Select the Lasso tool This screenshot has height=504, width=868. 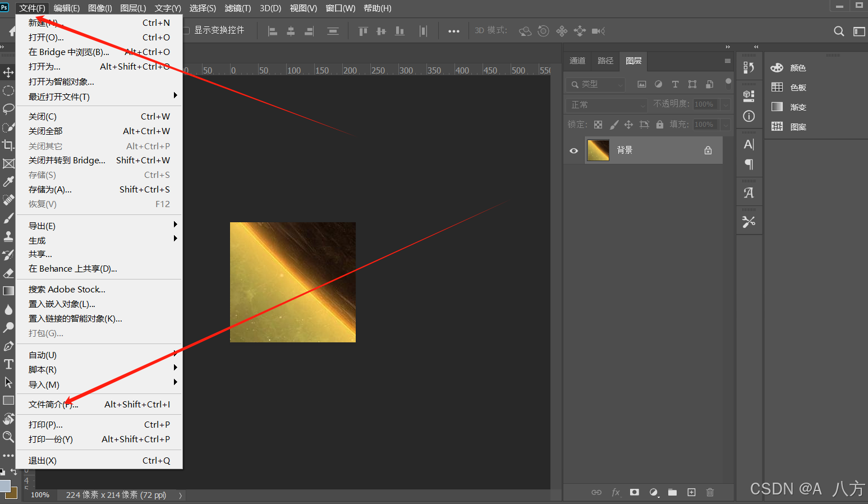click(8, 108)
